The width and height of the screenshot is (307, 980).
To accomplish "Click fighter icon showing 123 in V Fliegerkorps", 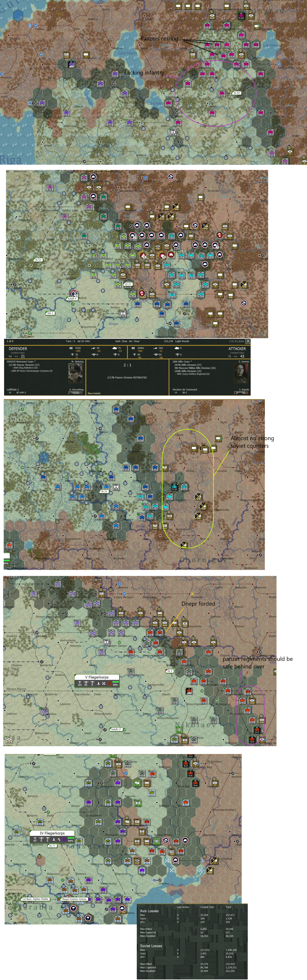I will click(80, 683).
